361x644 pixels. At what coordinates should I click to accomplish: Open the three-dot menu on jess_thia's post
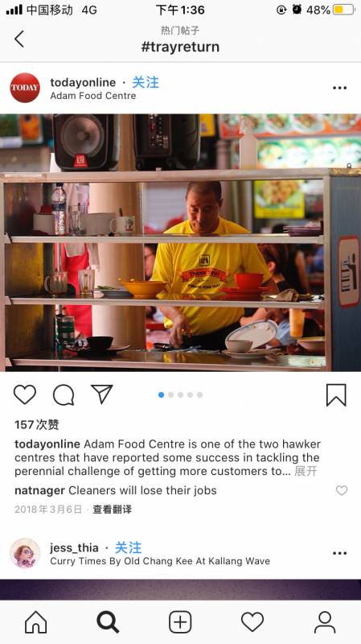click(x=339, y=553)
